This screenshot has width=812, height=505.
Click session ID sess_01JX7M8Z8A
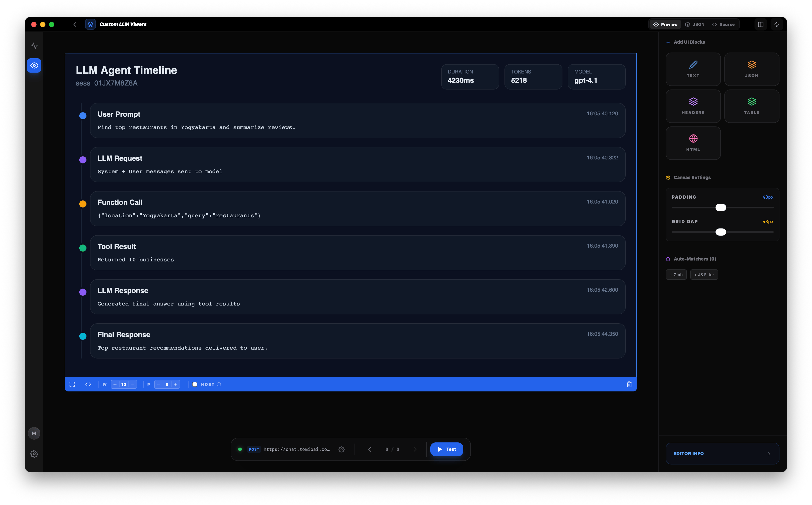coord(106,83)
